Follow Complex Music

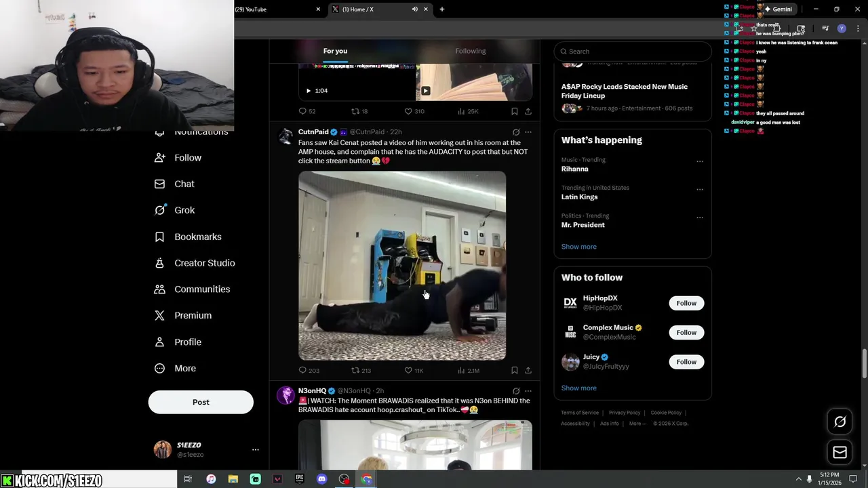[686, 332]
